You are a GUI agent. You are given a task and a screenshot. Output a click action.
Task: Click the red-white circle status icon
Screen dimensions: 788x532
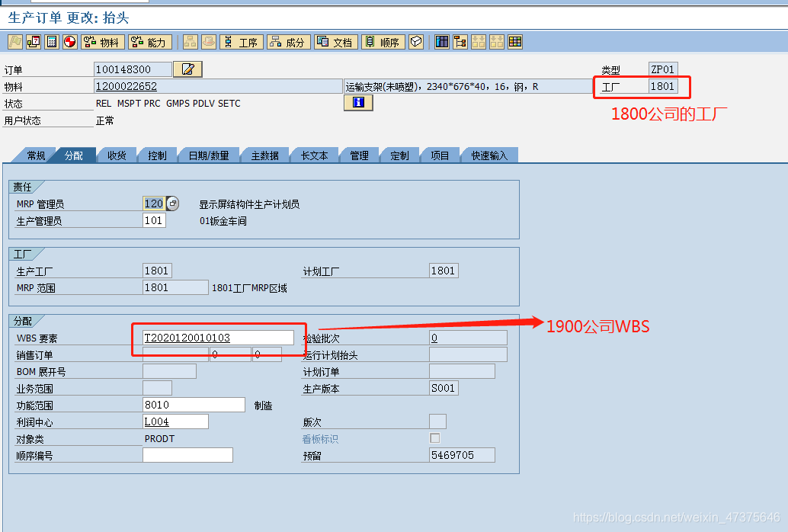(70, 42)
